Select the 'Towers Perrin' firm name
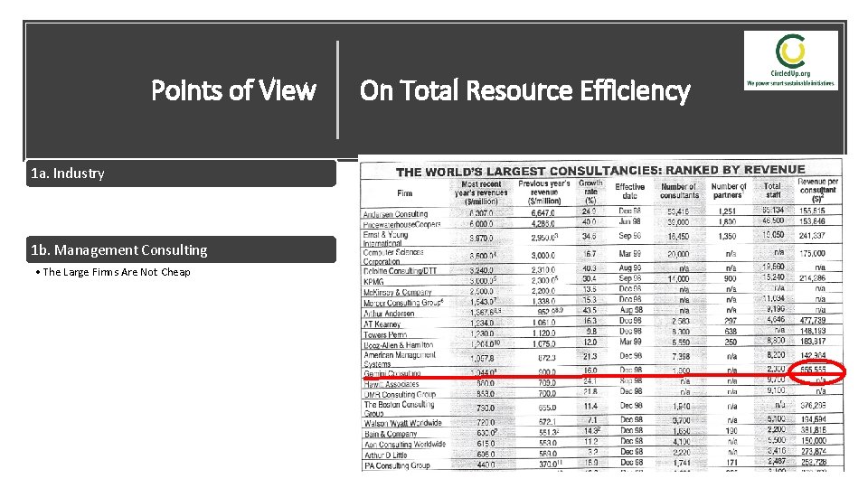868x488 pixels. tap(385, 334)
